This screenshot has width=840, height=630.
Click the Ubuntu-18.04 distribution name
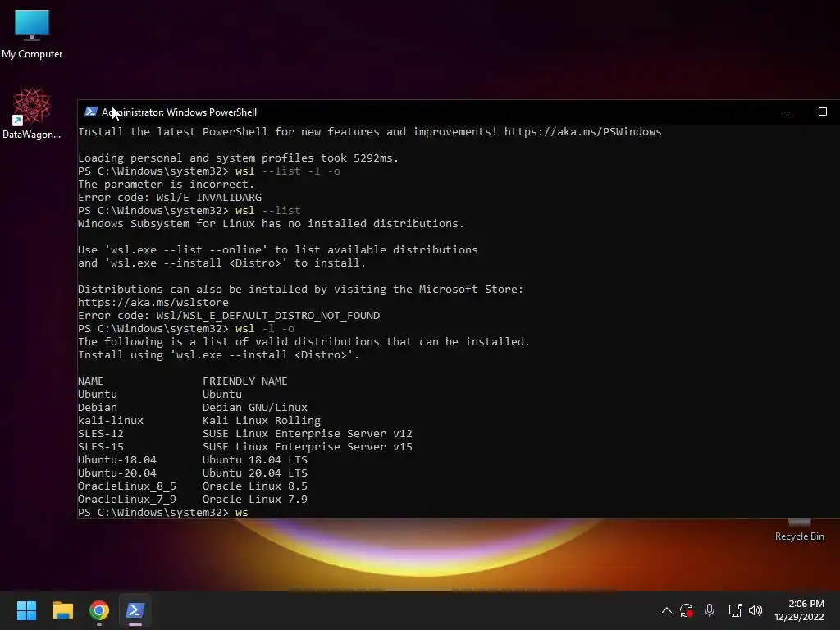pos(117,460)
